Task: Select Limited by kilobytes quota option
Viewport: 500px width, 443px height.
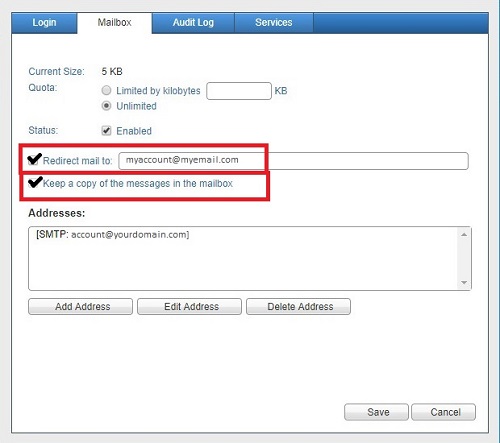Action: pyautogui.click(x=106, y=90)
